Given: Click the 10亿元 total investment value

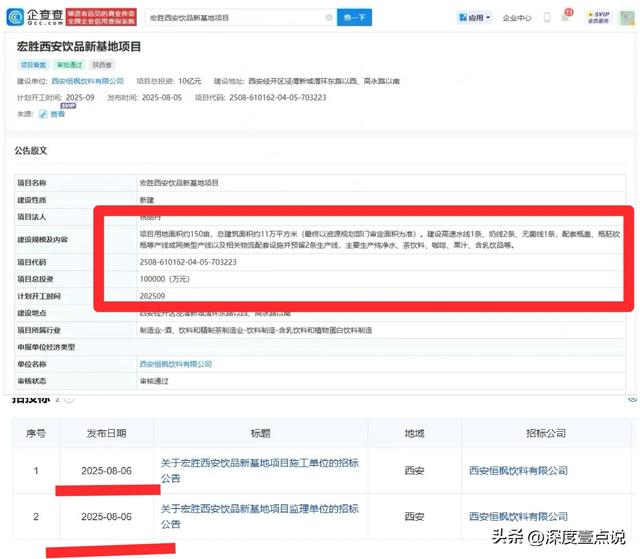Looking at the screenshot, I should click(190, 81).
